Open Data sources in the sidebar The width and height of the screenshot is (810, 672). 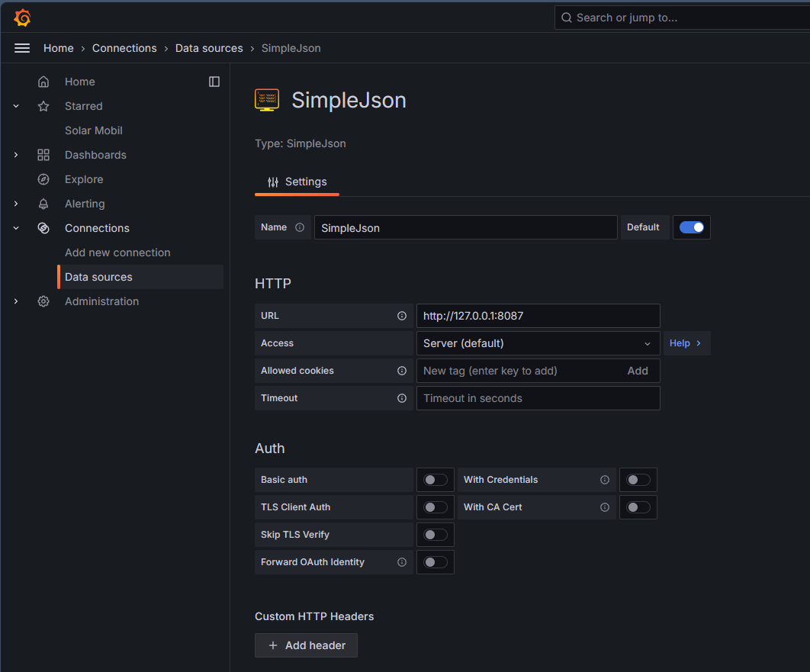98,277
